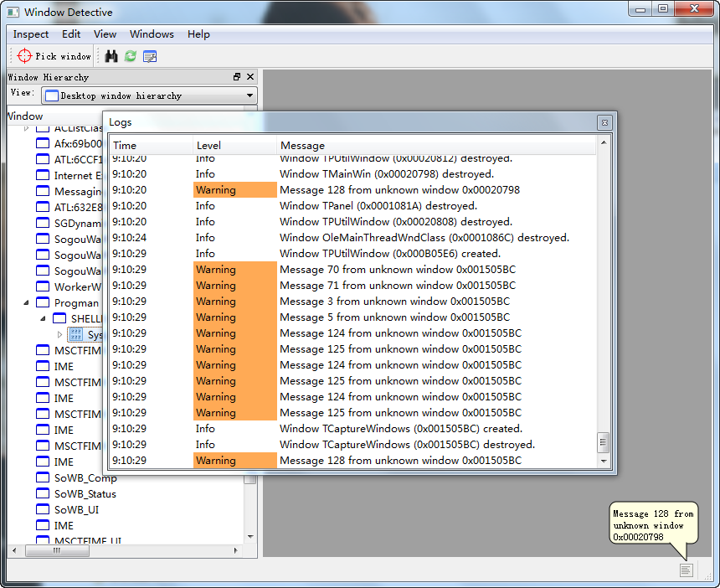This screenshot has height=588, width=720.
Task: Select the SHELLDLL tree node icon
Action: click(x=59, y=318)
